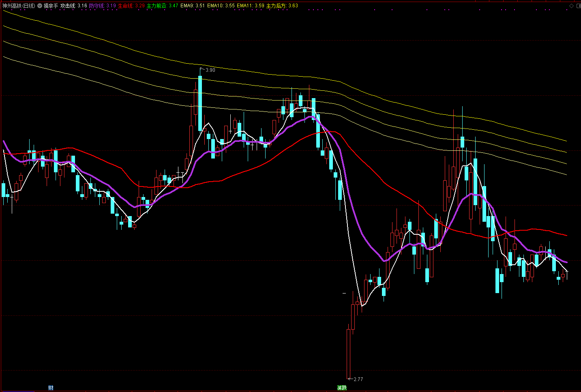This screenshot has height=392, width=581.
Task: Click the EMA9: 3.51 value
Action: point(193,6)
